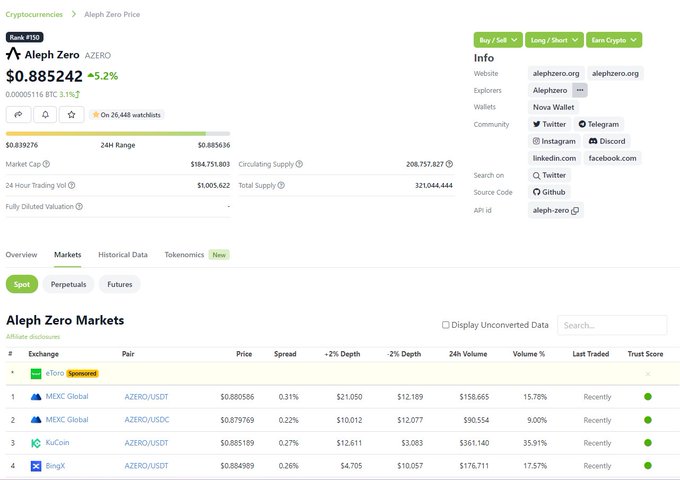
Task: Click green trust score dot for BingX
Action: [x=648, y=466]
